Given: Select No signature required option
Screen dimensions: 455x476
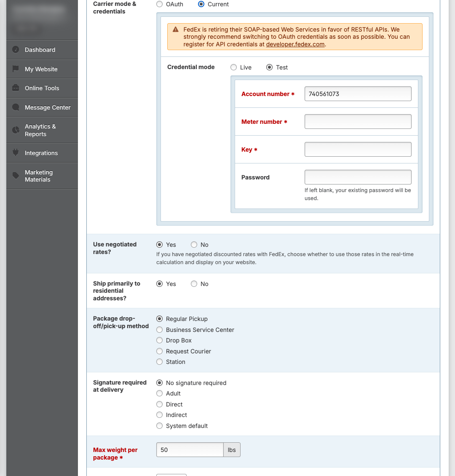Looking at the screenshot, I should click(x=159, y=383).
